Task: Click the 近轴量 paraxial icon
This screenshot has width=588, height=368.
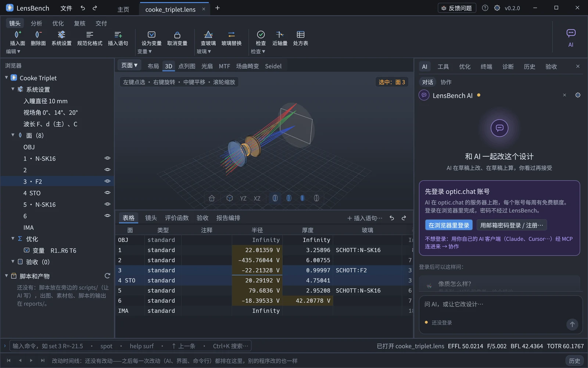Action: (280, 35)
